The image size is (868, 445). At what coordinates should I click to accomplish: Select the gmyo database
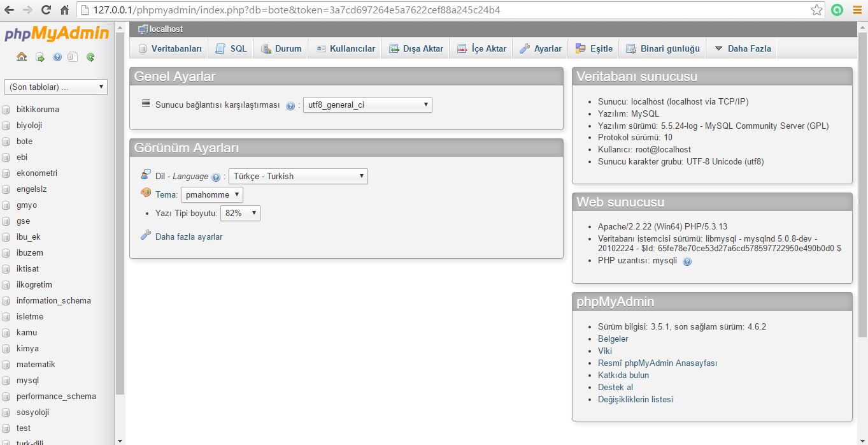tap(27, 205)
